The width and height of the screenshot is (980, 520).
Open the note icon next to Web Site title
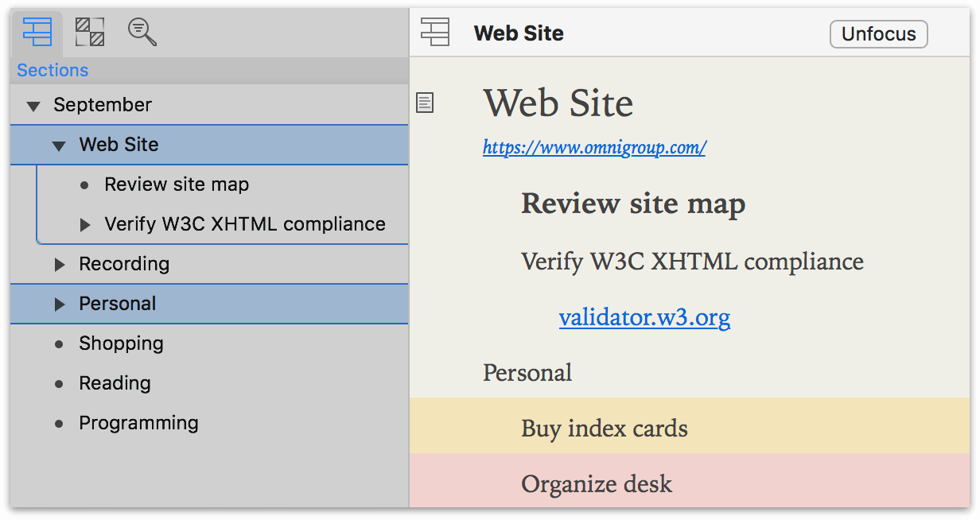point(426,103)
